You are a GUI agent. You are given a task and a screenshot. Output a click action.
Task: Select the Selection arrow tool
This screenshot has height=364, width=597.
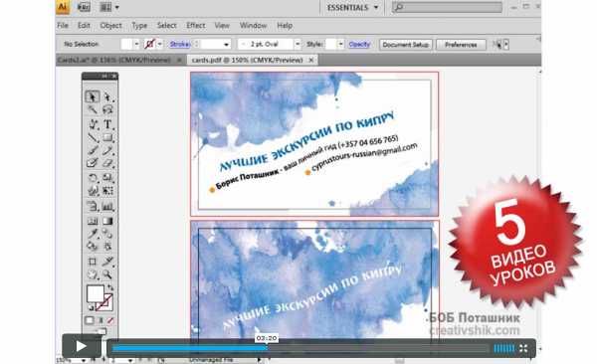coord(92,96)
